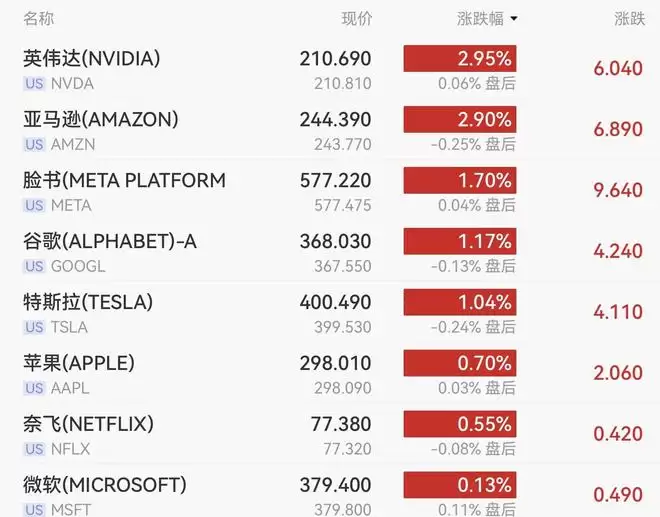Click the US market badge beside MSFT
660x517 pixels.
click(34, 509)
